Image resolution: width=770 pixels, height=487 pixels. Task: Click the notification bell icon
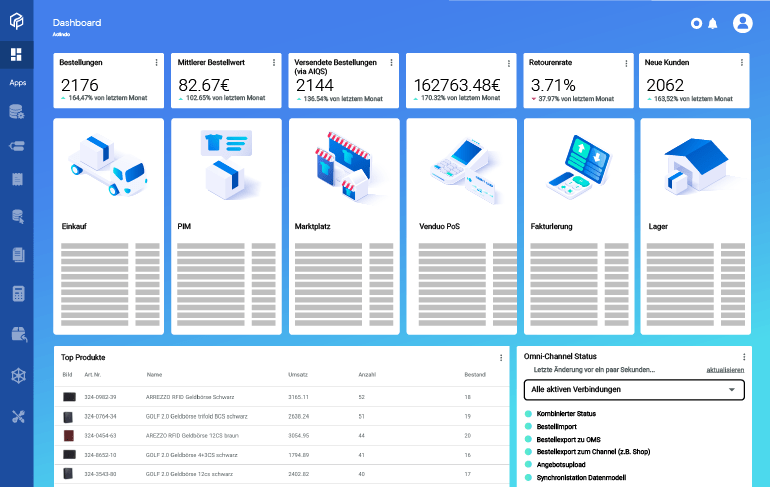(x=713, y=23)
